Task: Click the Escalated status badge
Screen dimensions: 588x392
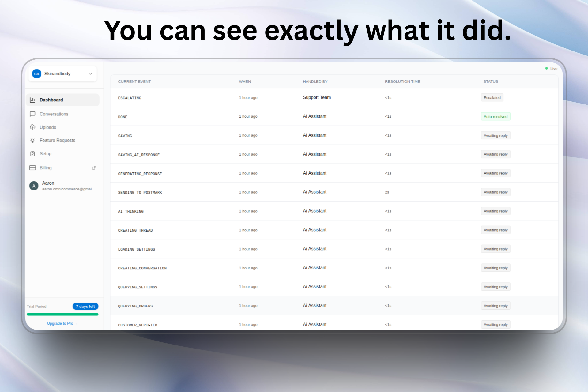Action: [x=492, y=98]
